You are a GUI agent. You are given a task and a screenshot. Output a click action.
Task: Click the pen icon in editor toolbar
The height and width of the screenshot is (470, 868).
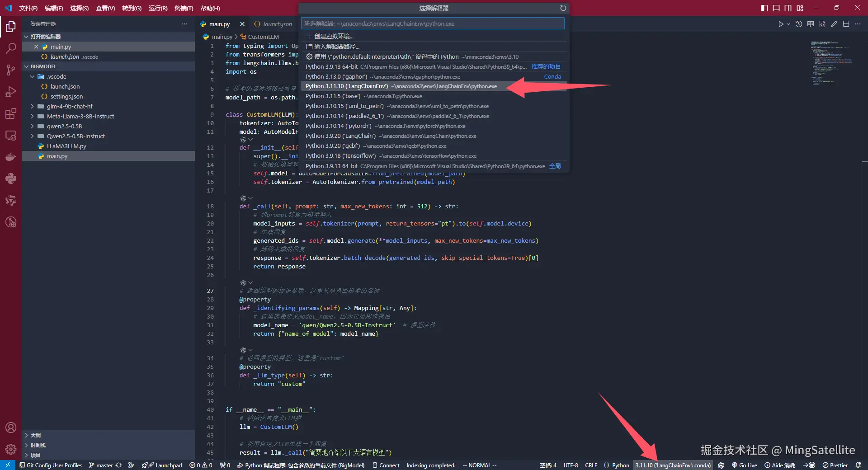(834, 24)
